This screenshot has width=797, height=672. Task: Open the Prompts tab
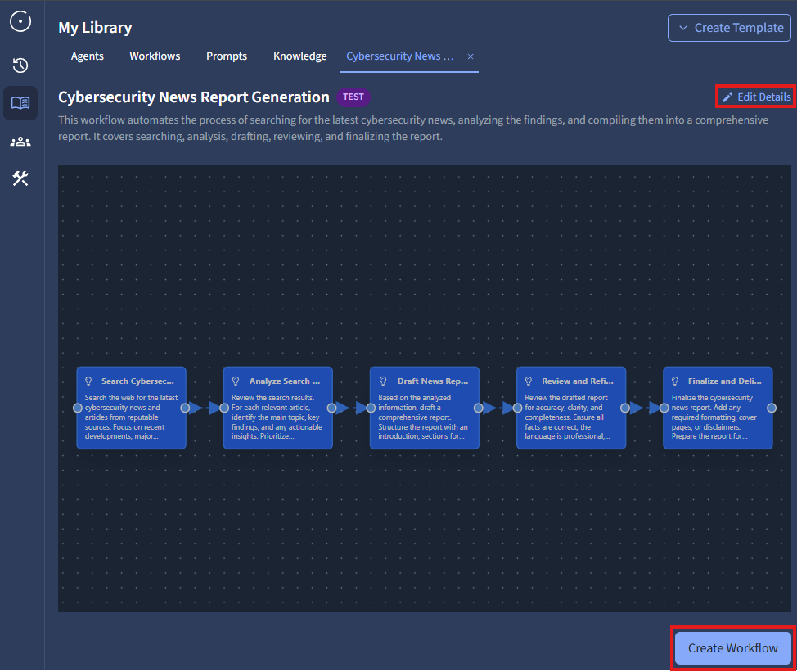[x=227, y=56]
